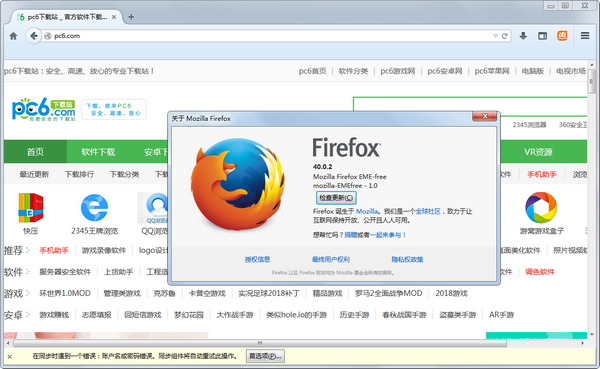This screenshot has width=600, height=369.
Task: Click the 捐赠 link
Action: point(351,235)
